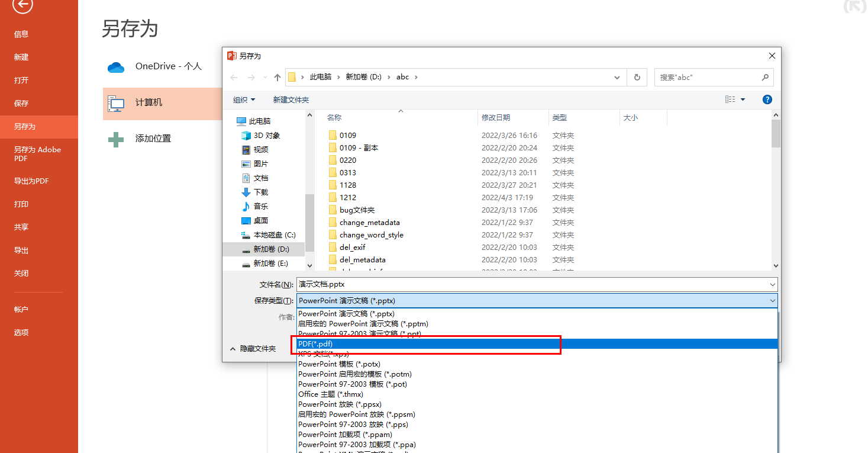Viewport: 868px width, 453px height.
Task: Click the folder icon of the 0109 row
Action: click(333, 136)
